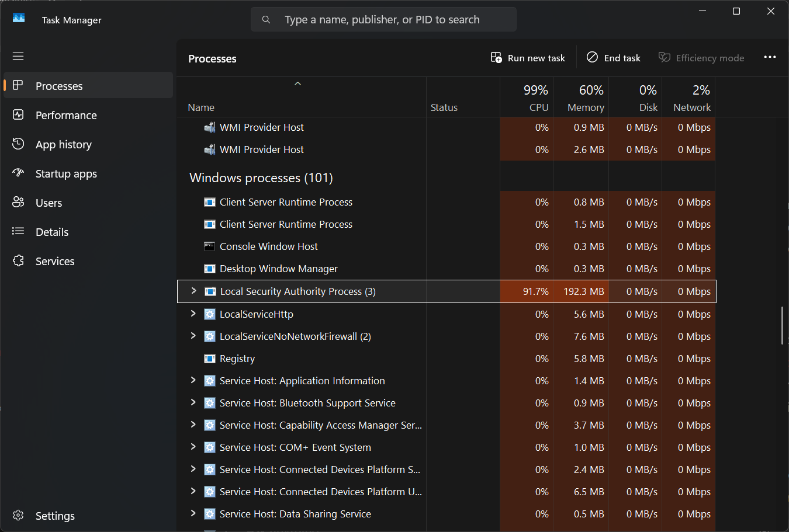
Task: Expand Service Host: Data Sharing Service
Action: (193, 513)
